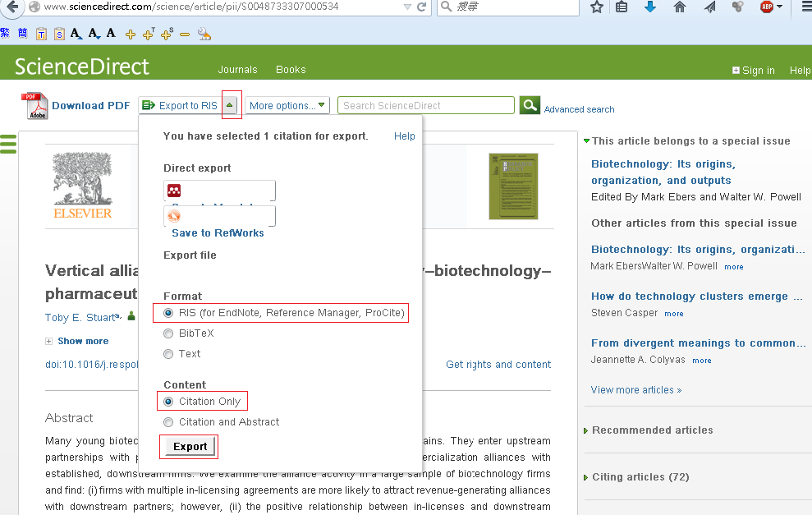The height and width of the screenshot is (515, 812).
Task: Click the clipboard T conversion icon
Action: (x=41, y=34)
